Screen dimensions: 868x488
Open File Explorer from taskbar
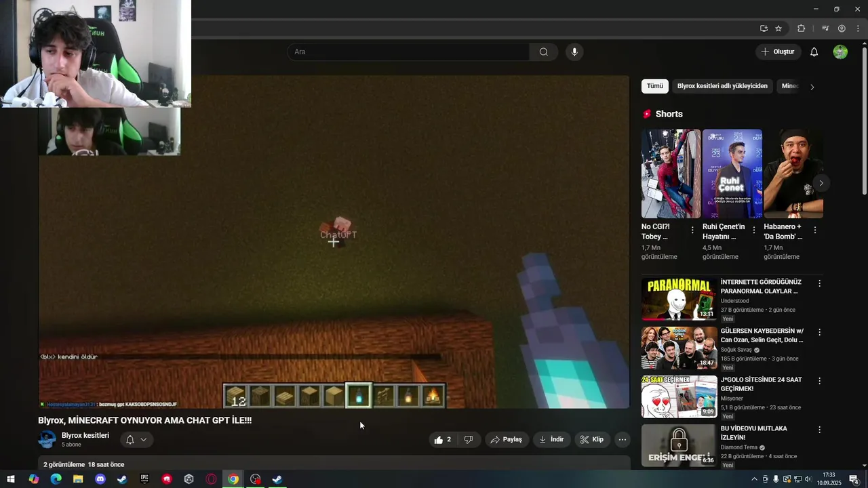click(78, 479)
